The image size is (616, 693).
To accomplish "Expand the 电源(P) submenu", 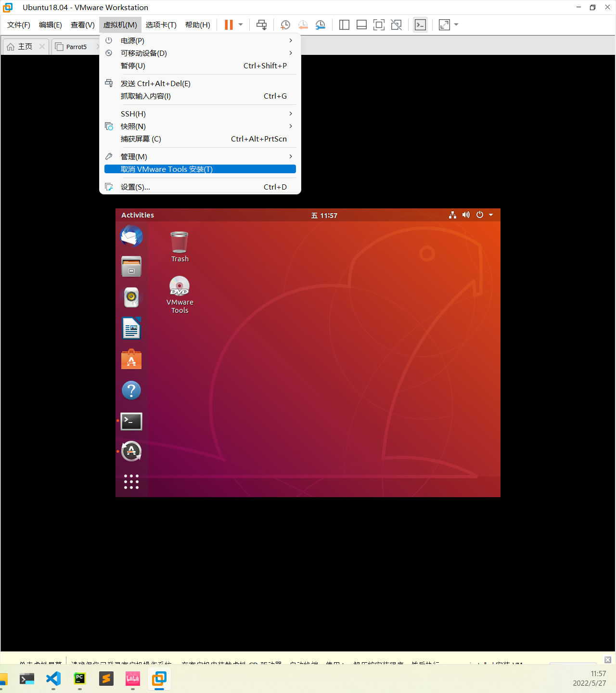I will [x=200, y=40].
